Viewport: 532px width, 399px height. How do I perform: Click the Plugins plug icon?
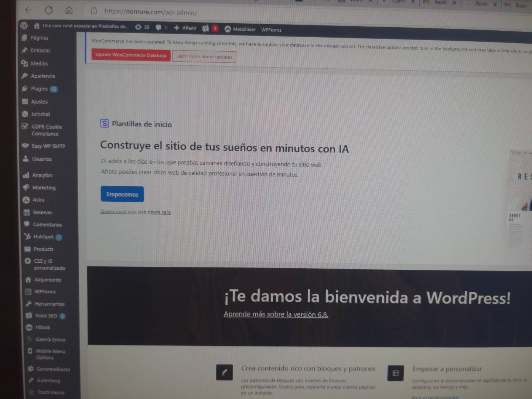(x=25, y=88)
